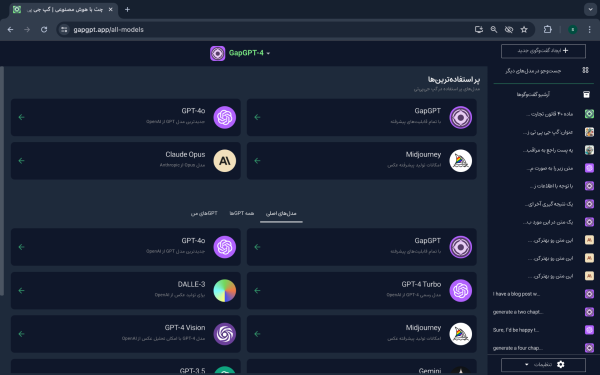Screen dimensions: 600x375
Task: Open GPT-4o card in پراستفاده‌ترین‌ها section
Action: (x=126, y=117)
